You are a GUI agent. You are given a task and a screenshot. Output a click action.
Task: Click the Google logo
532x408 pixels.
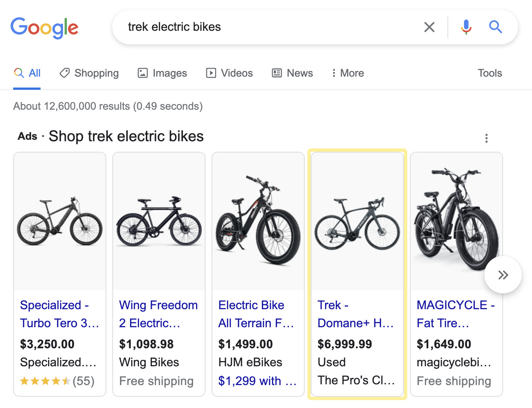click(x=44, y=27)
